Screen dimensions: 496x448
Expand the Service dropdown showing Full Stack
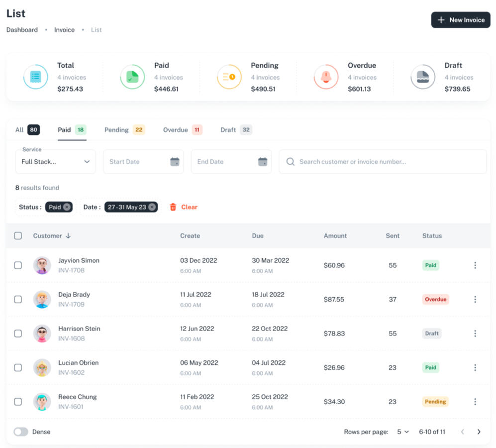tap(55, 162)
